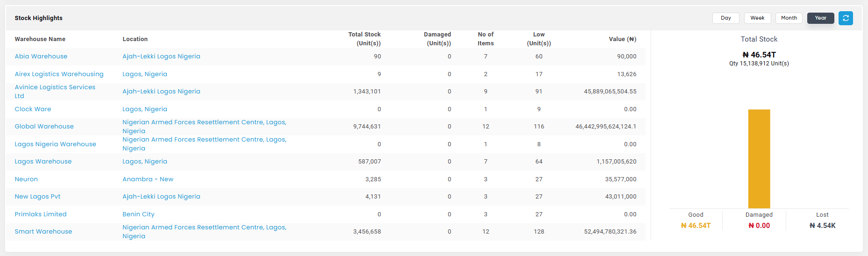
Task: Click the yellow Good stock bar
Action: 759,159
